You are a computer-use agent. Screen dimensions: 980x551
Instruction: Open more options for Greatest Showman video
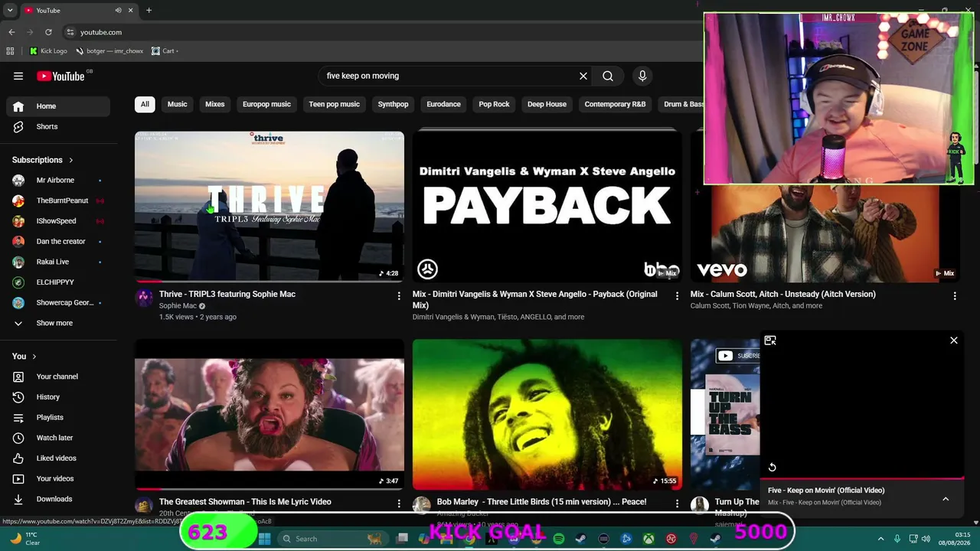399,504
